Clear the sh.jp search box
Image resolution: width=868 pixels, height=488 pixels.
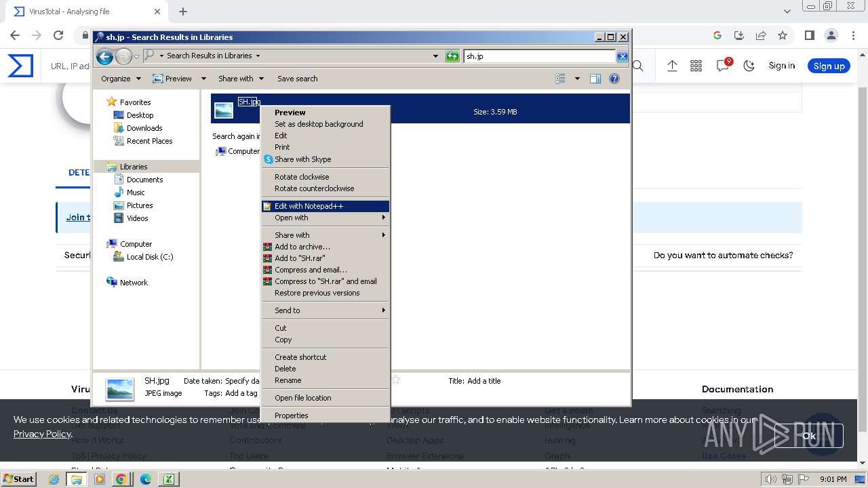coord(622,56)
